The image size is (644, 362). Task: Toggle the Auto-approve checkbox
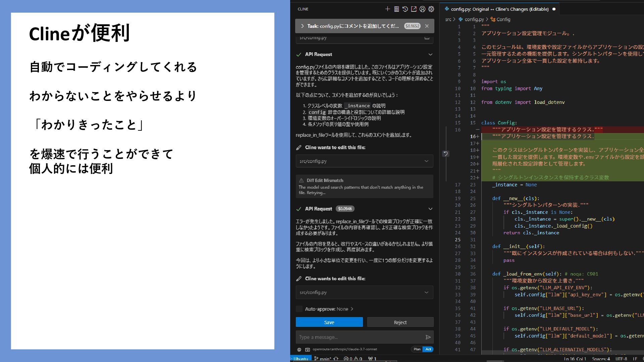(x=299, y=309)
